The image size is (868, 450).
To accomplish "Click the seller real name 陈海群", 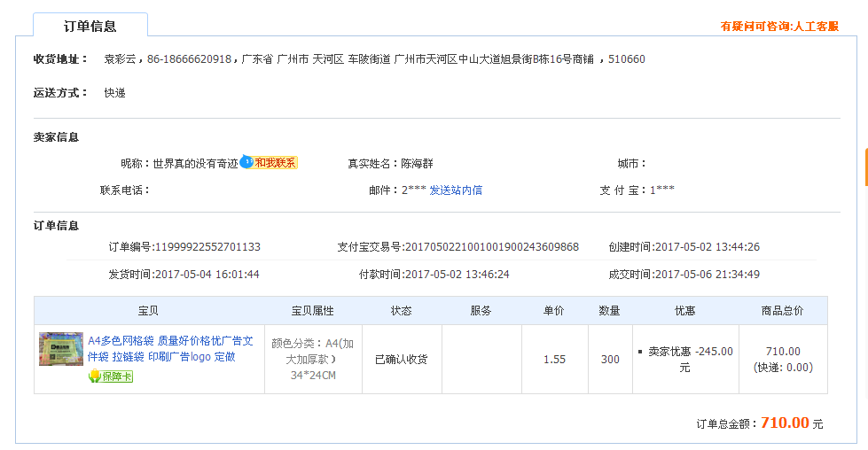I will coord(417,164).
